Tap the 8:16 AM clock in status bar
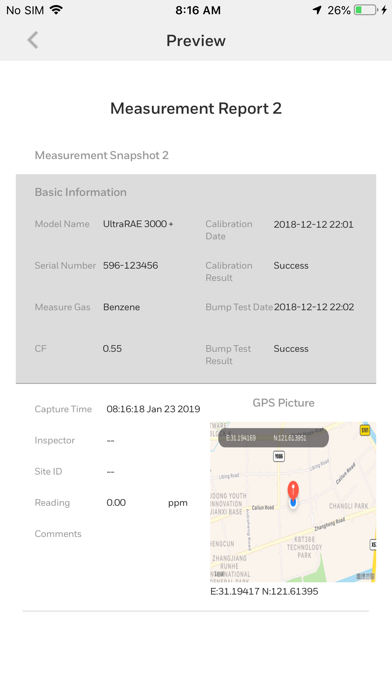This screenshot has width=392, height=696. pyautogui.click(x=198, y=10)
